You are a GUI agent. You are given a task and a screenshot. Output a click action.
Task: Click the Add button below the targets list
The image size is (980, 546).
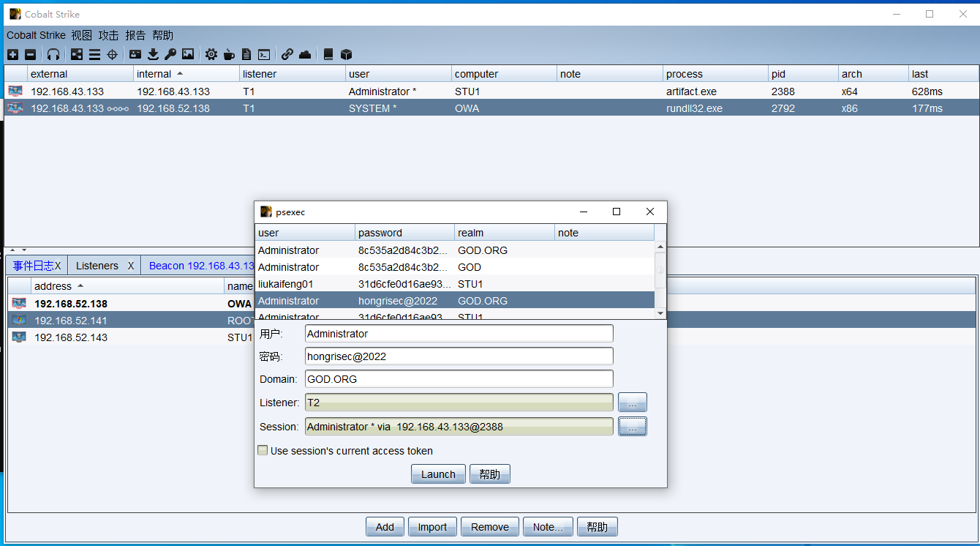coord(385,527)
